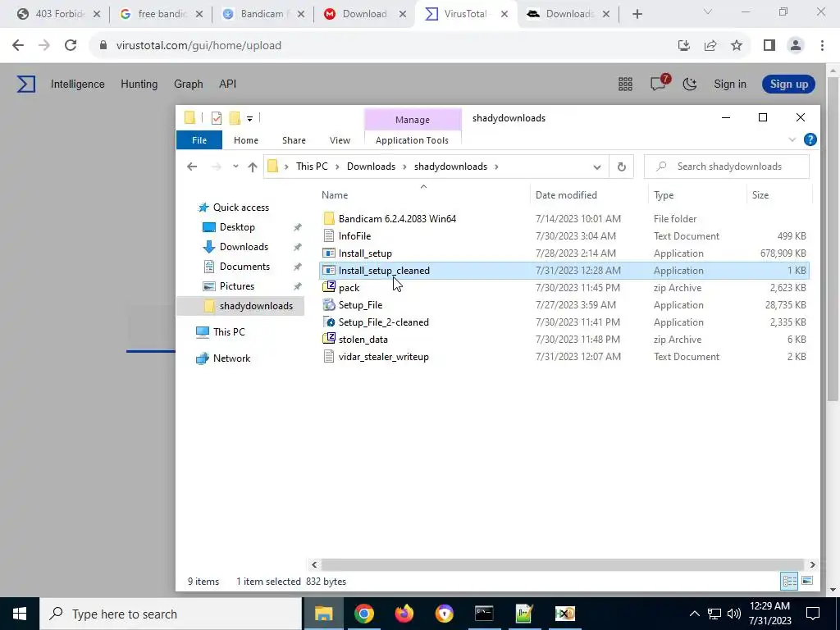840x630 pixels.
Task: Click chevron after shadydownloads in path
Action: (x=496, y=167)
